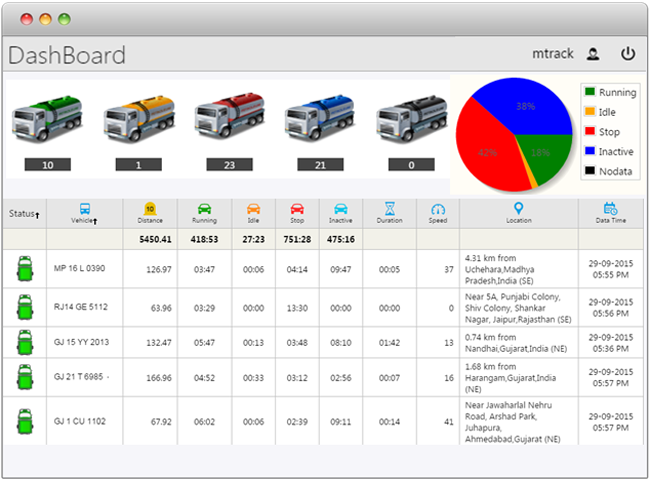650x480 pixels.
Task: Open the user profile icon next to mtrack
Action: pyautogui.click(x=593, y=54)
